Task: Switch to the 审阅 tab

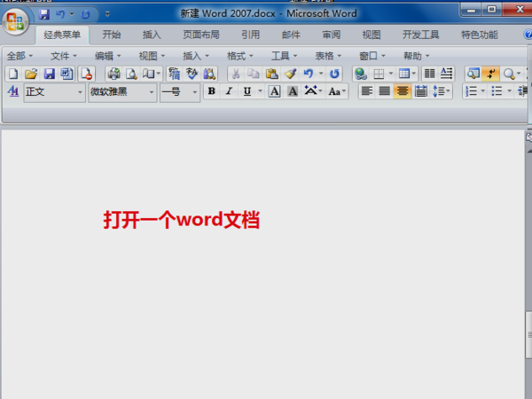Action: tap(331, 35)
